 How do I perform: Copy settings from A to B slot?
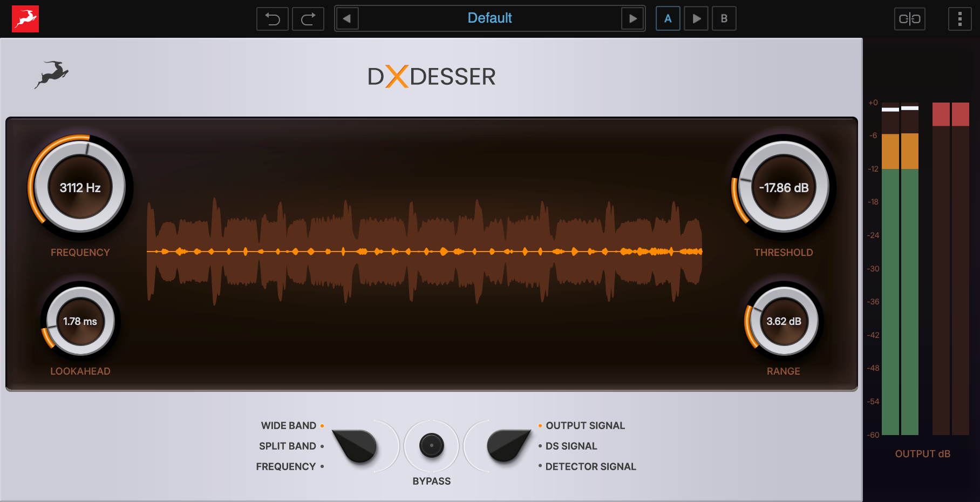tap(696, 19)
